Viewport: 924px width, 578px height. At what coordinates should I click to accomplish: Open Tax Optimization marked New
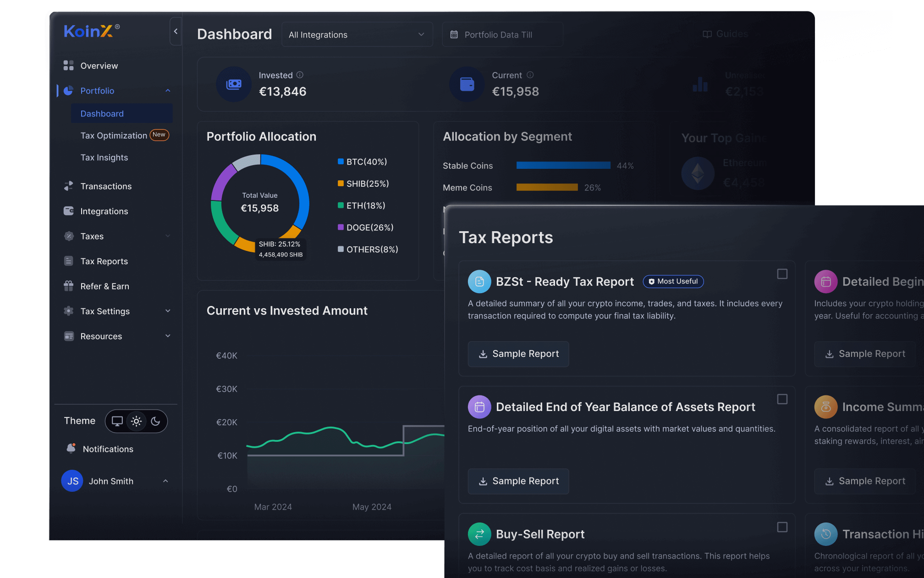tap(114, 135)
